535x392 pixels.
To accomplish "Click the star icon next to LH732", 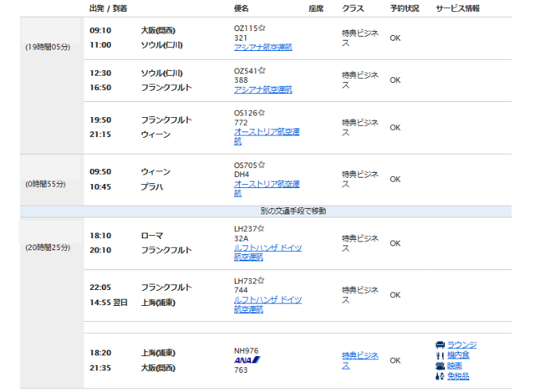I will tap(261, 281).
